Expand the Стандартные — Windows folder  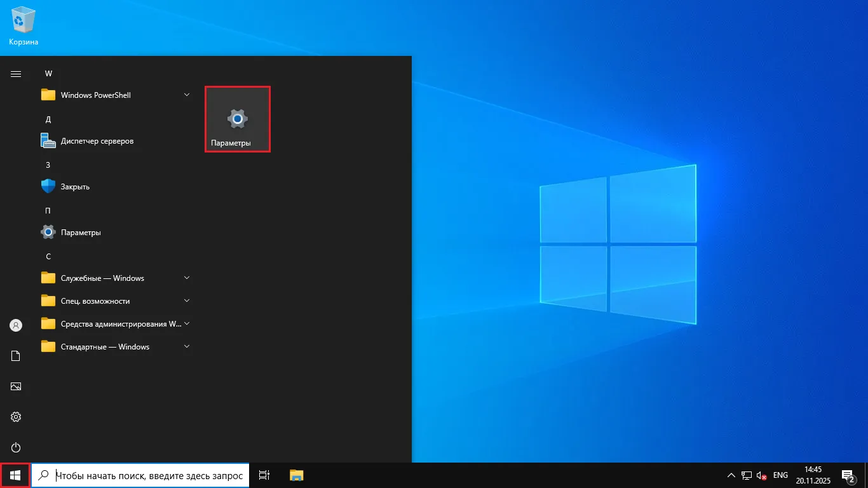187,347
